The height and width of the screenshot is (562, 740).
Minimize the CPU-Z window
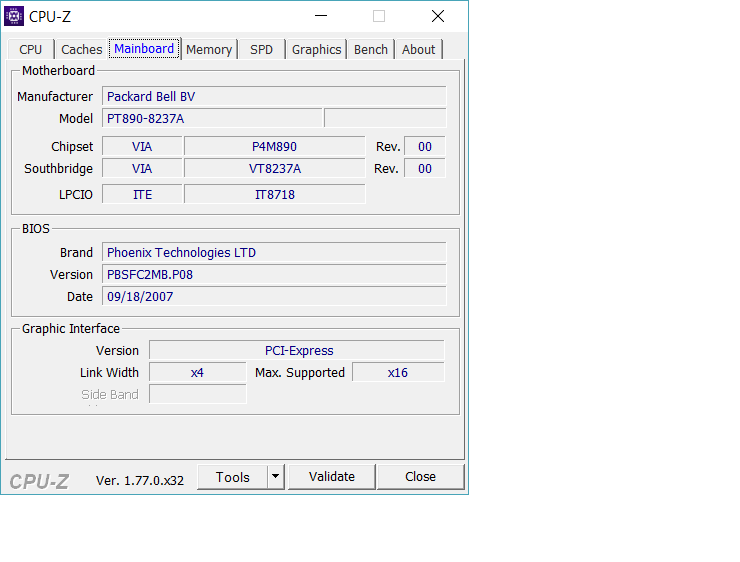click(x=321, y=16)
